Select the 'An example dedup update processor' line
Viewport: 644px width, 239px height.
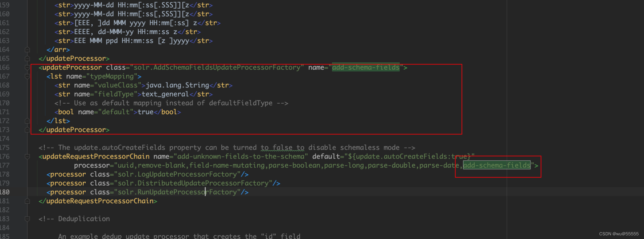(179, 236)
